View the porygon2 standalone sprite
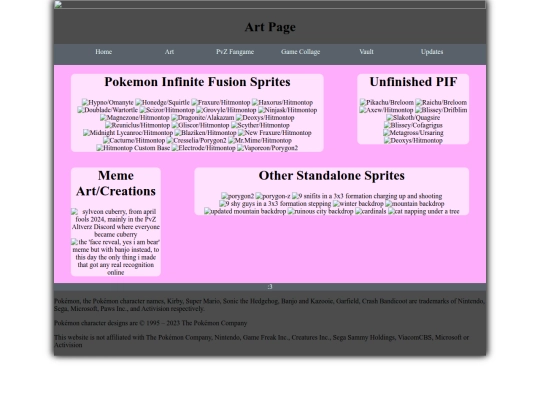Viewport: 540px width, 405px height. 238,196
